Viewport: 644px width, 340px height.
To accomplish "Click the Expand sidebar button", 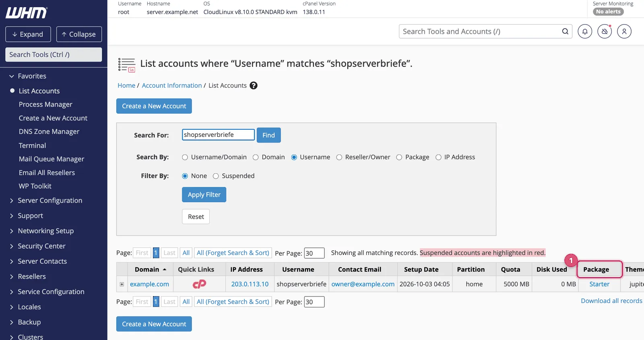I will point(28,34).
